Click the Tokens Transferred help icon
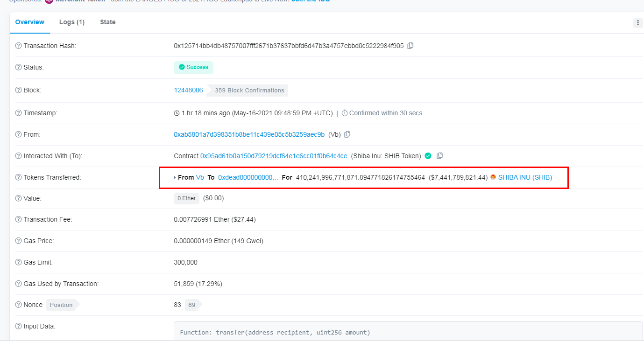 pyautogui.click(x=18, y=177)
